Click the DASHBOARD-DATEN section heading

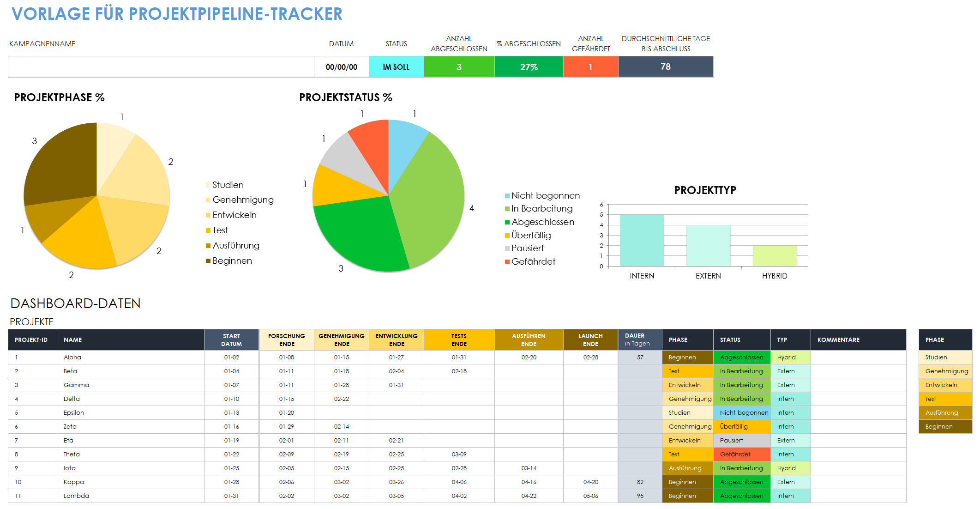[x=75, y=303]
